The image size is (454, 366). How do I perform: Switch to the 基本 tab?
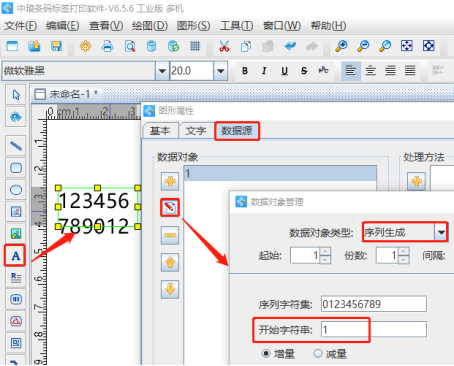[x=160, y=131]
